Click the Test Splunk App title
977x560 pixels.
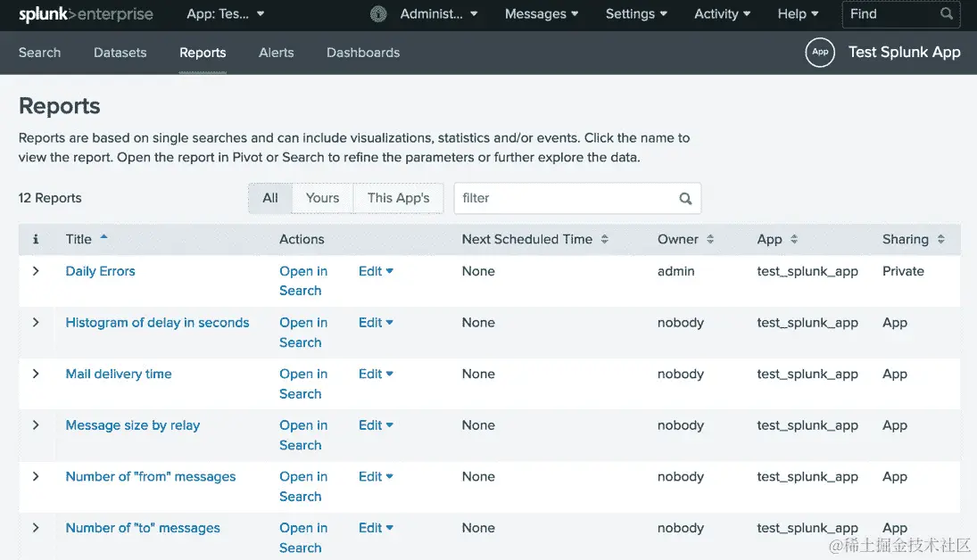coord(904,53)
